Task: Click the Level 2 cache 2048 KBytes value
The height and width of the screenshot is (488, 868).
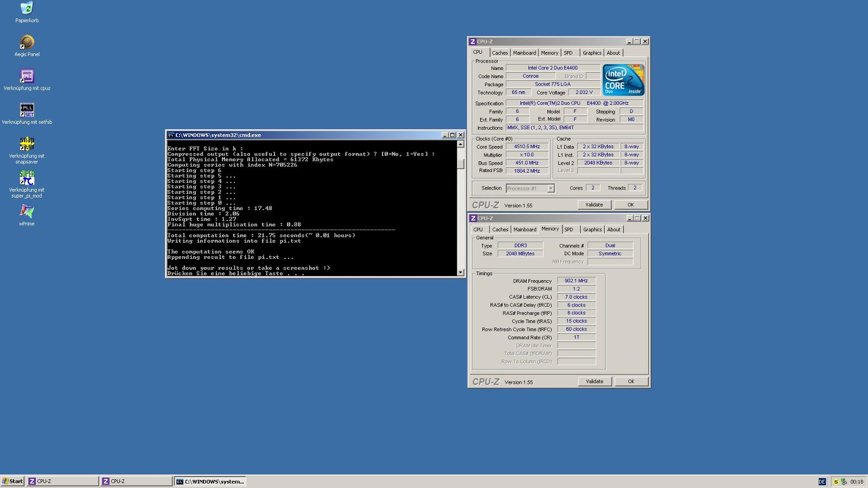Action: [598, 163]
